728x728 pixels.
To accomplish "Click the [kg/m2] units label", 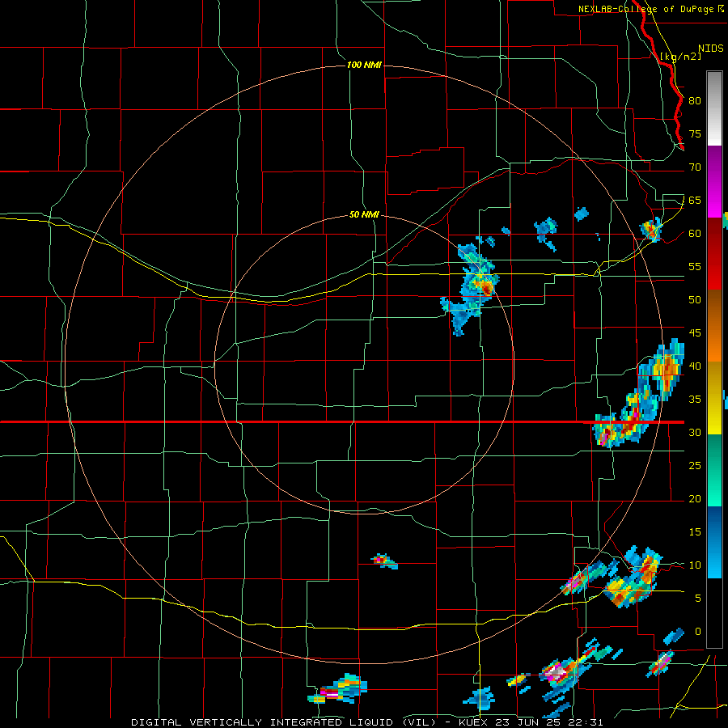I will click(680, 56).
